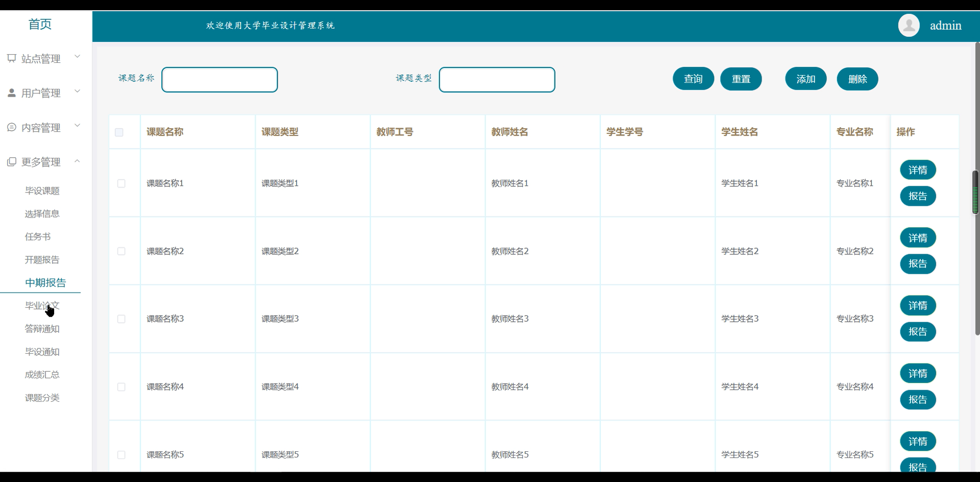Click the 添加 add button

pyautogui.click(x=806, y=79)
